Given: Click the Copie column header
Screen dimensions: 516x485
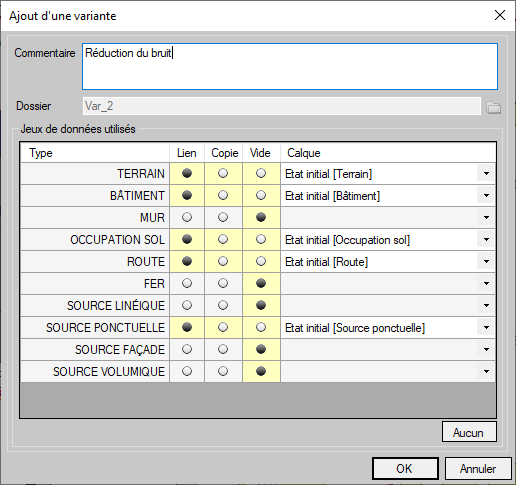Looking at the screenshot, I should coord(224,153).
